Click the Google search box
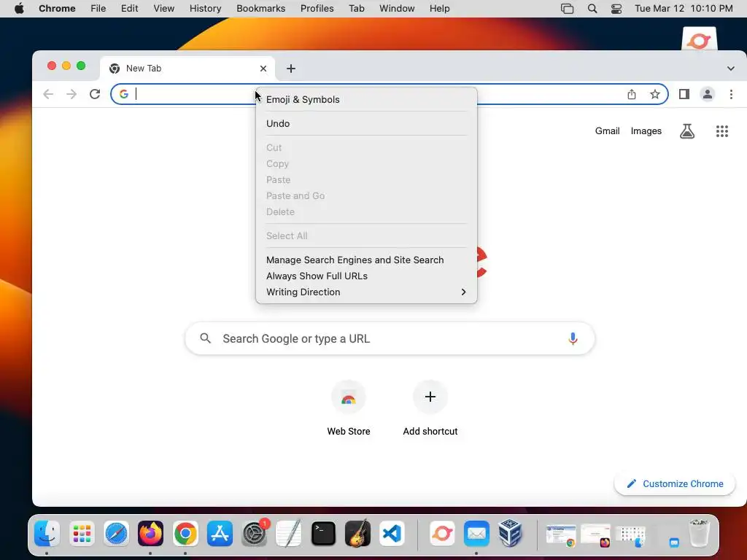 click(x=390, y=338)
